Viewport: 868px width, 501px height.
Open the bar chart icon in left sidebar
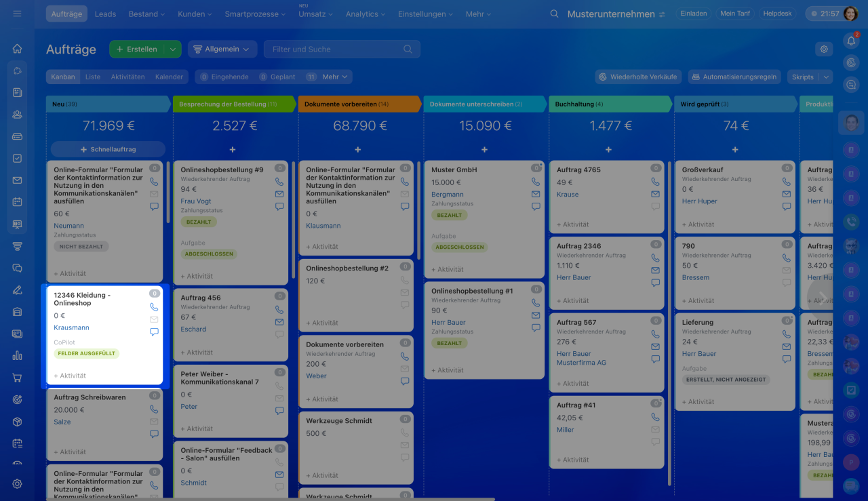[18, 356]
